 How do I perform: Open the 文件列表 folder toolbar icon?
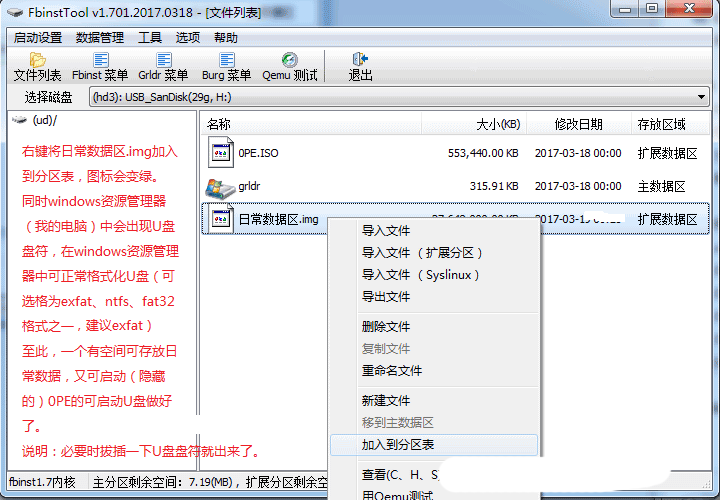(x=37, y=60)
